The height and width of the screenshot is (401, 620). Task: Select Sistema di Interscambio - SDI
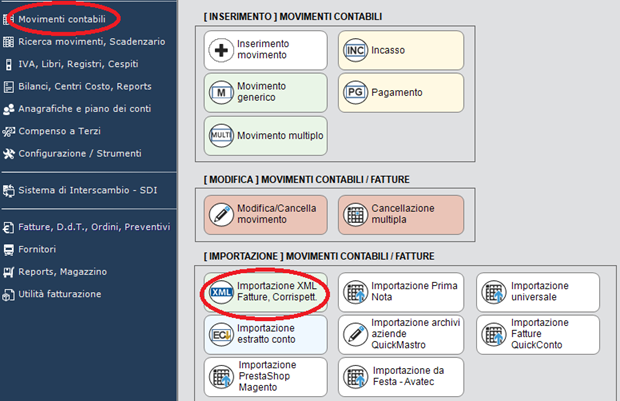click(x=79, y=190)
